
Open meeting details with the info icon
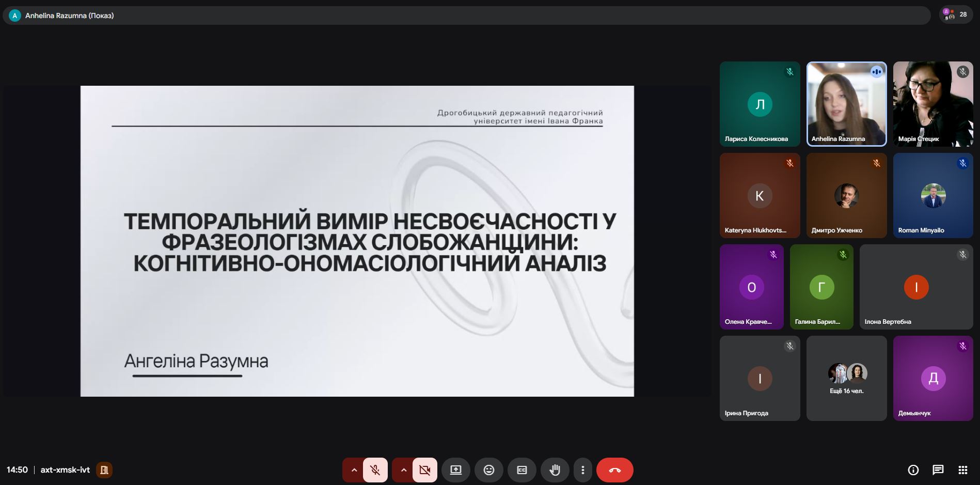pos(914,470)
